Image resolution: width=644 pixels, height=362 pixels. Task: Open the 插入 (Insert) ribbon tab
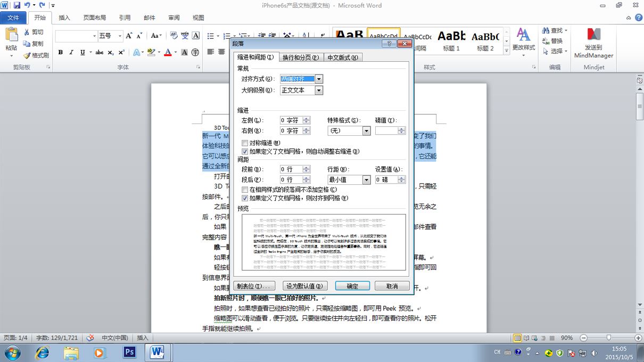64,18
